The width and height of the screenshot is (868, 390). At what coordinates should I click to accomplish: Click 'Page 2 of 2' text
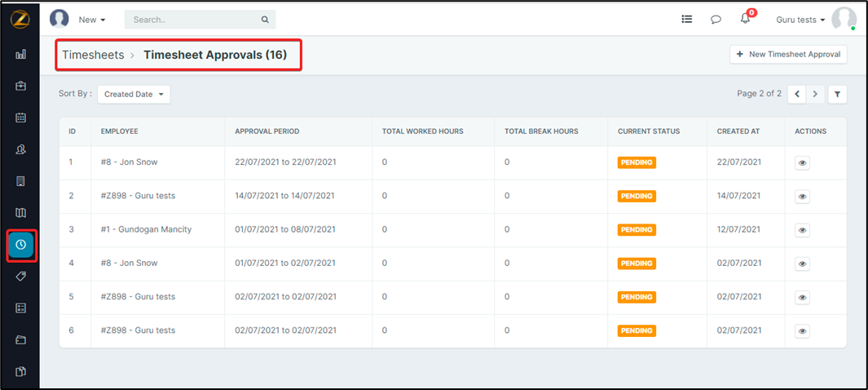tap(759, 94)
